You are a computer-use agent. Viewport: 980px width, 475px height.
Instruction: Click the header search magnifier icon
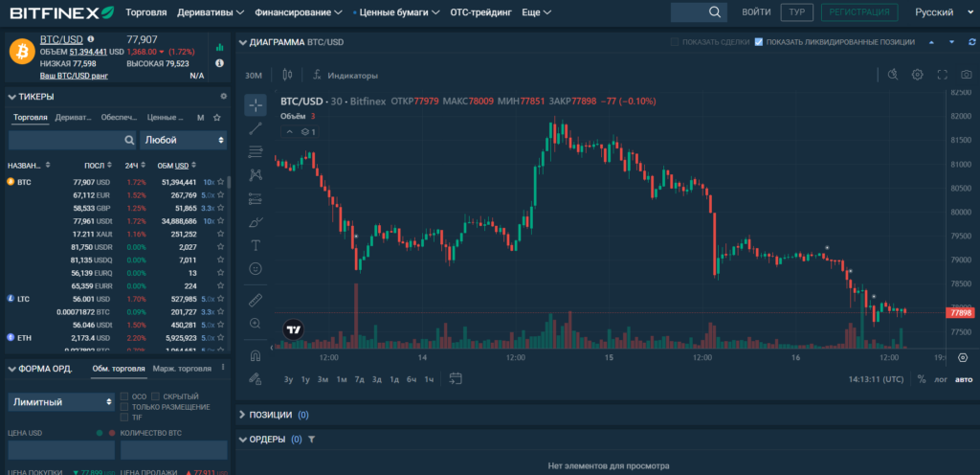[715, 12]
